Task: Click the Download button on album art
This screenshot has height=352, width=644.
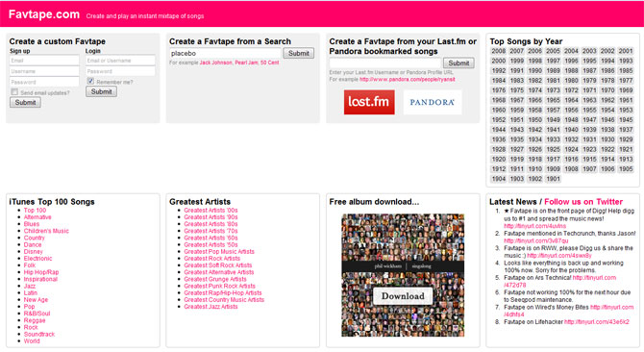Action: pyautogui.click(x=403, y=295)
